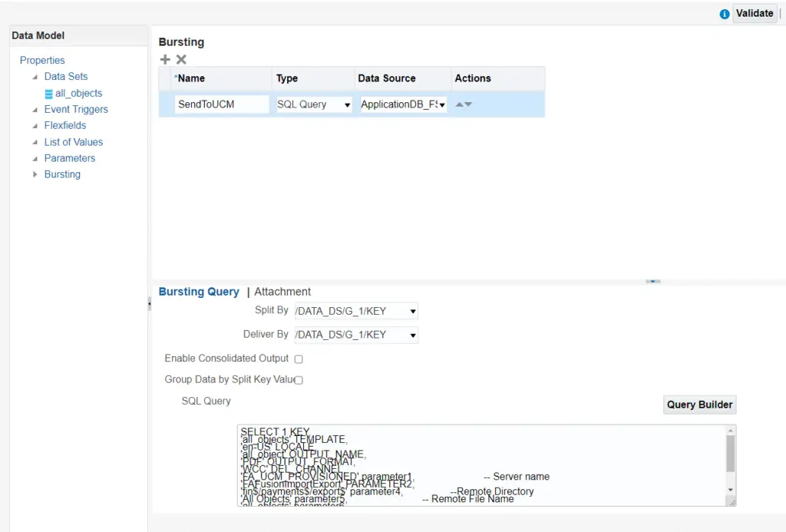
Task: Collapse the Data Sets tree node
Action: pos(34,76)
